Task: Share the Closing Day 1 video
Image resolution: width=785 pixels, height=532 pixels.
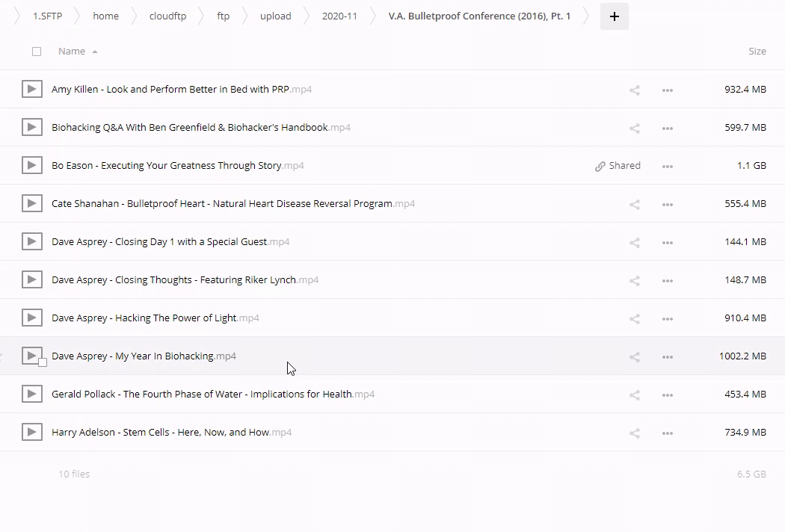Action: point(634,243)
